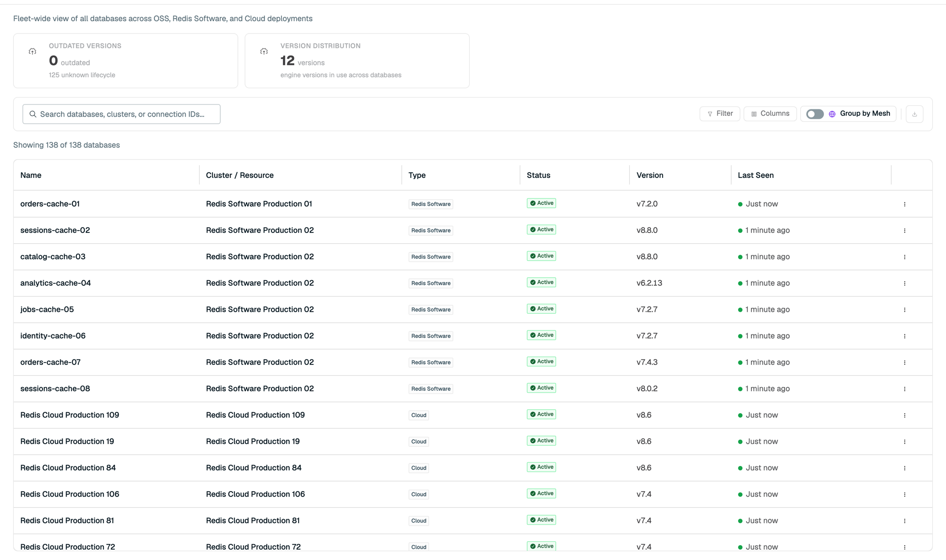Open row menu for analytics-cache-04

905,283
